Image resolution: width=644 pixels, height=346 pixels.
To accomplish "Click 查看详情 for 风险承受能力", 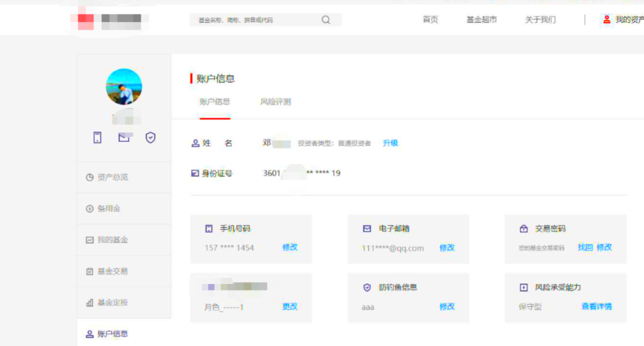I will (596, 307).
